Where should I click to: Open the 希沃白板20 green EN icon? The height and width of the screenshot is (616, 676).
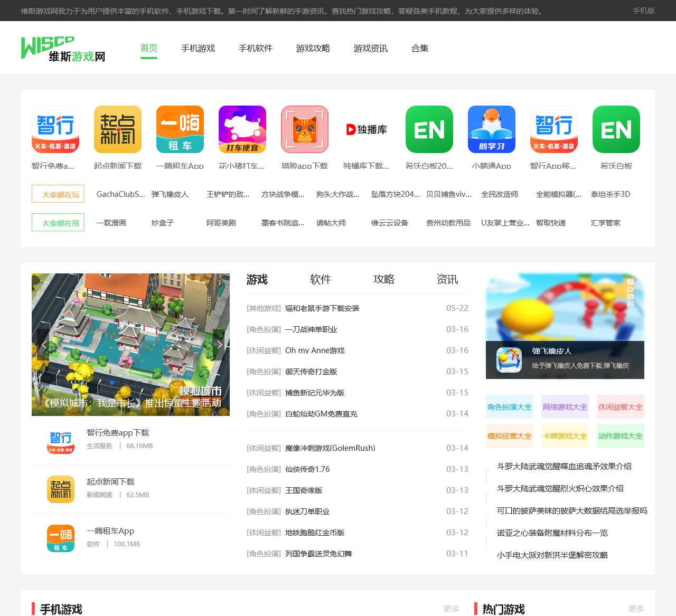429,129
